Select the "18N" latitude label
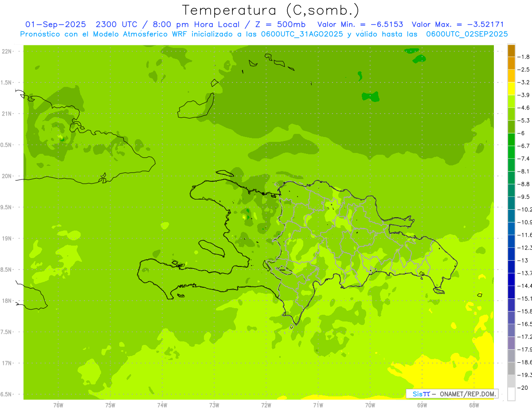 coord(7,301)
